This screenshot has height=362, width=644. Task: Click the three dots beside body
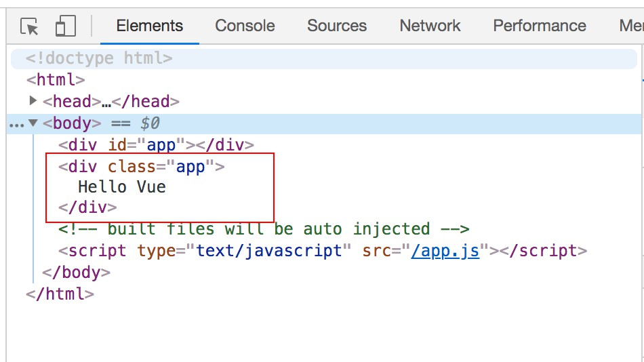16,124
